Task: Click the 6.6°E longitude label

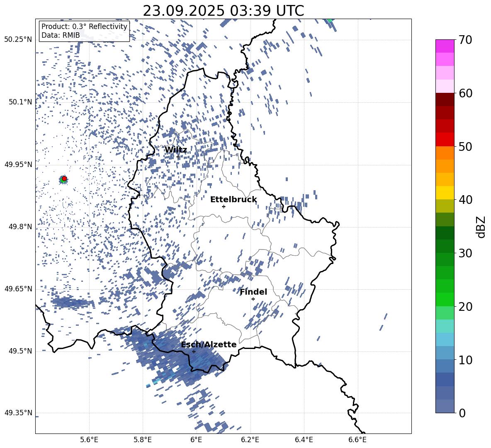Action: pyautogui.click(x=357, y=440)
